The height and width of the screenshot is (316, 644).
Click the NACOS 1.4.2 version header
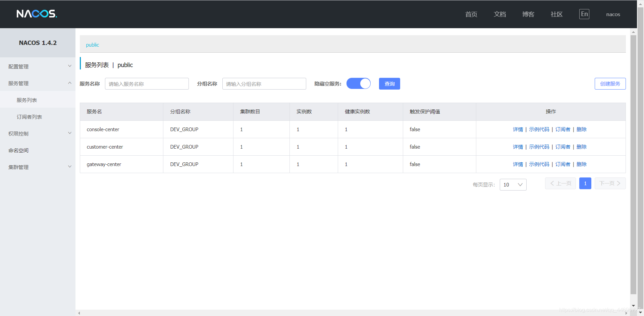[38, 43]
